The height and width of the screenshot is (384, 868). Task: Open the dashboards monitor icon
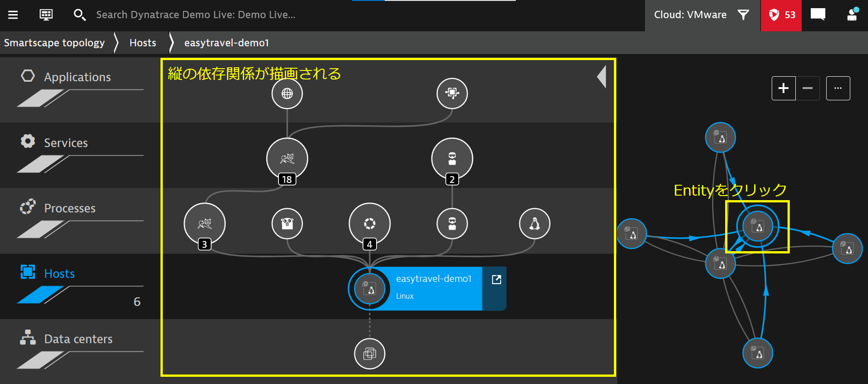46,15
